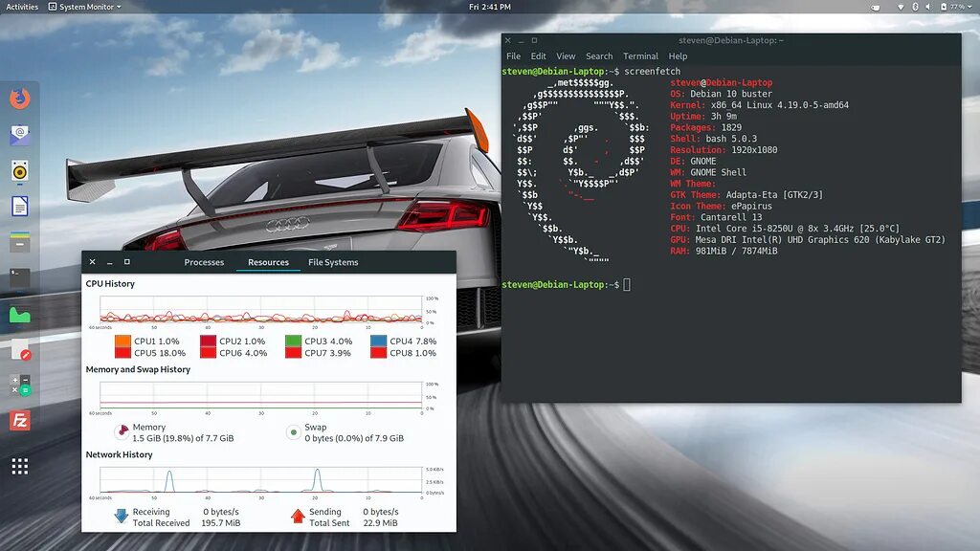Launch FileZilla from the dock
The width and height of the screenshot is (980, 551).
(x=19, y=421)
